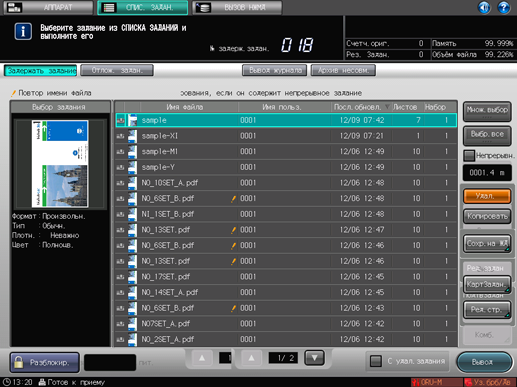Select the NI_1SET_B.pdf job
Screen dimensions: 517x387
286,214
